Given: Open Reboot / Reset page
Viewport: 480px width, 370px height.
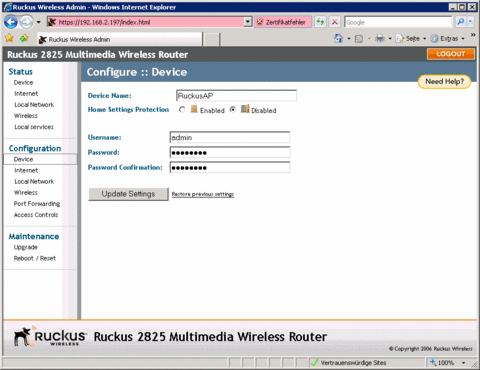Looking at the screenshot, I should pos(35,258).
